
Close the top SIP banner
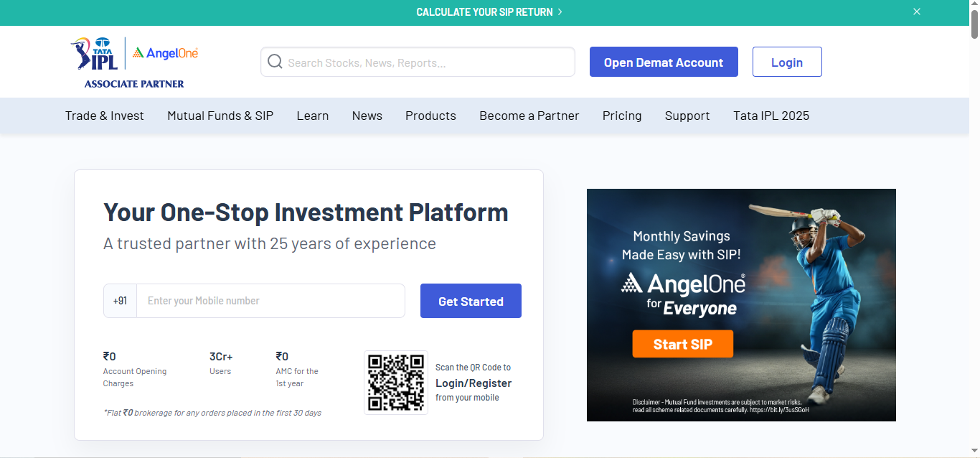916,11
